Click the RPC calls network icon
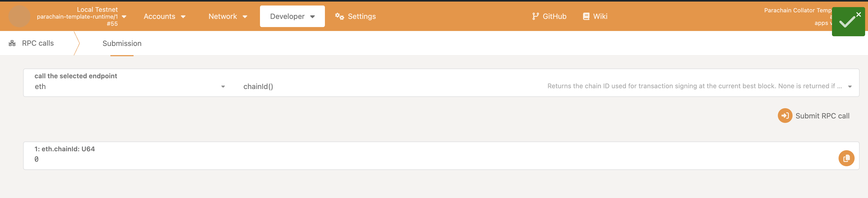This screenshot has width=868, height=198. point(12,43)
